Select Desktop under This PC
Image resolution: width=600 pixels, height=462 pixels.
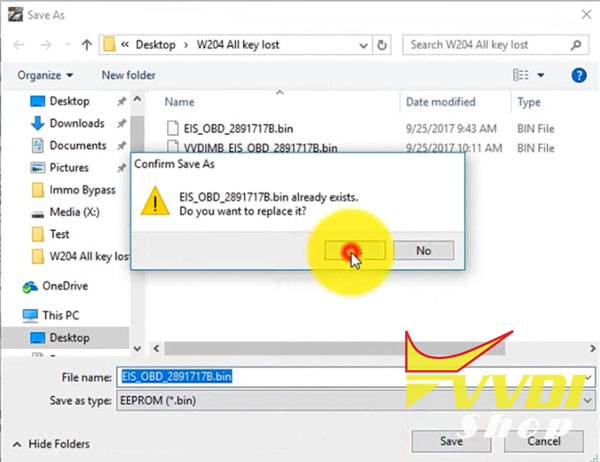click(69, 338)
